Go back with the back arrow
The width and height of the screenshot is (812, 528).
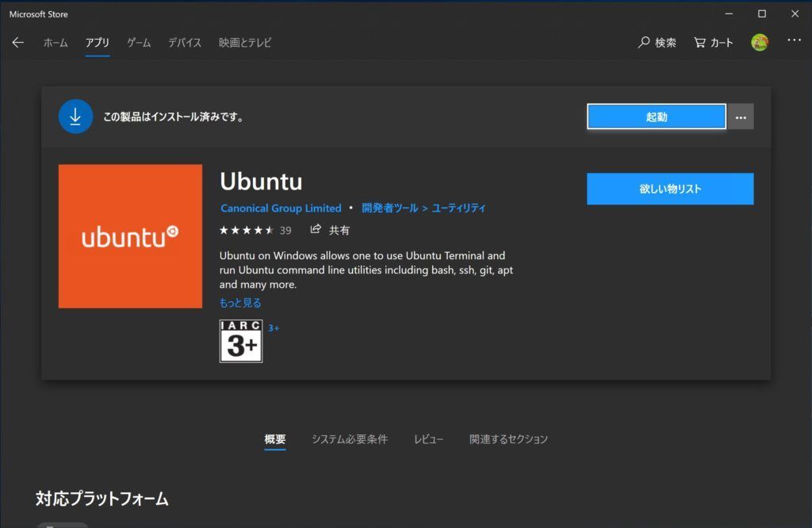point(18,43)
